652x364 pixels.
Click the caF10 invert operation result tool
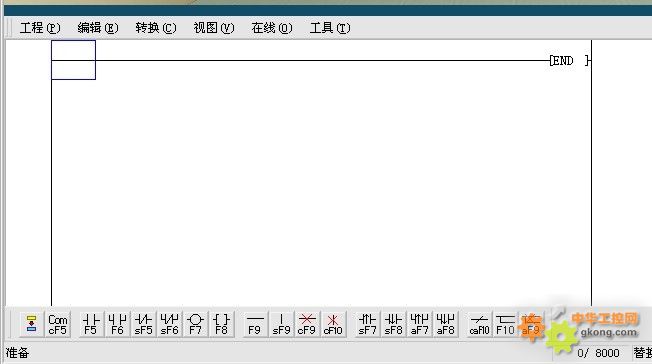pos(479,324)
